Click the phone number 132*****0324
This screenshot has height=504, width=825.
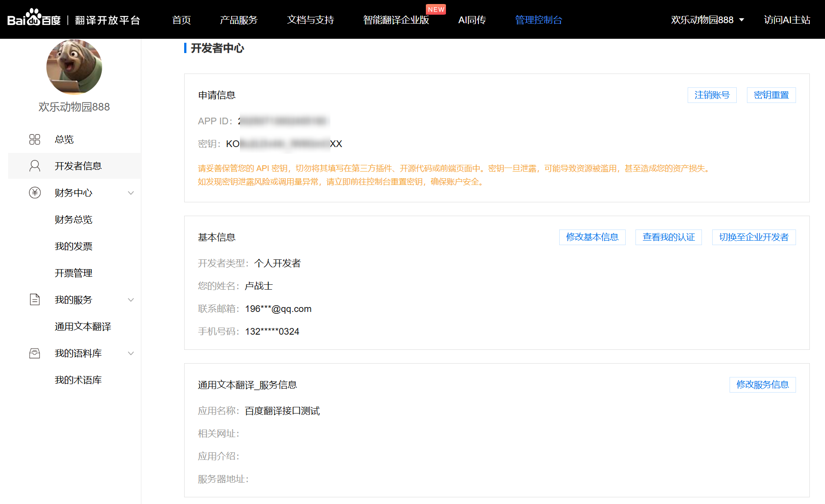point(272,332)
